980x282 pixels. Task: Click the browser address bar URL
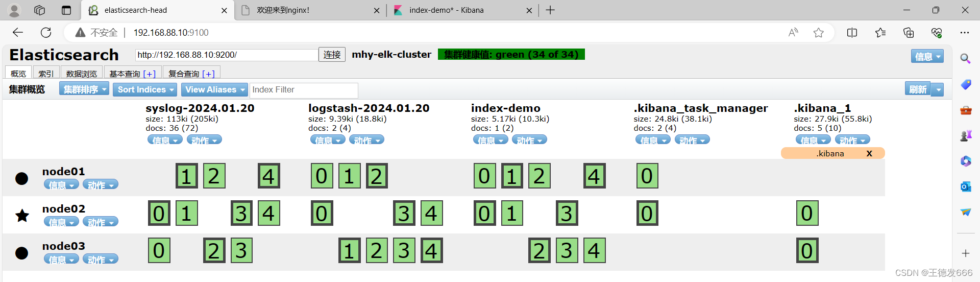[x=171, y=33]
